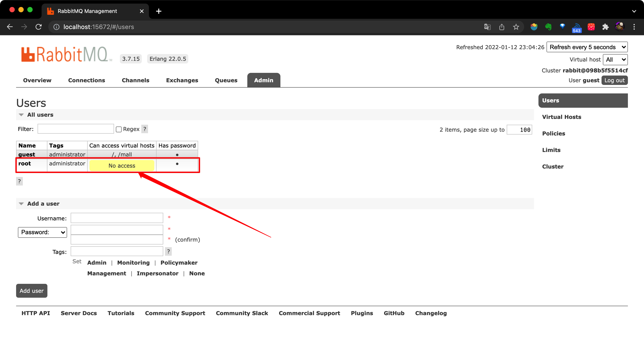
Task: Open a new browser tab
Action: tap(159, 11)
